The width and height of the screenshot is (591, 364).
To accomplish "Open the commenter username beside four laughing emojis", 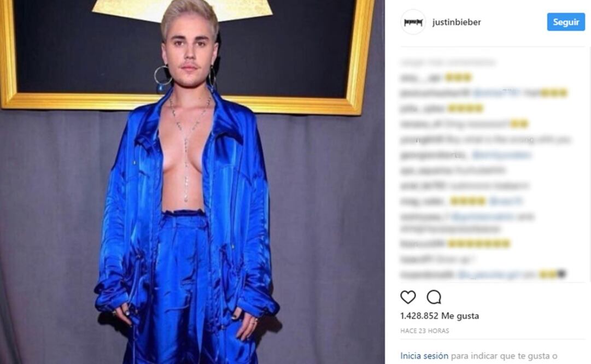I will click(x=423, y=109).
